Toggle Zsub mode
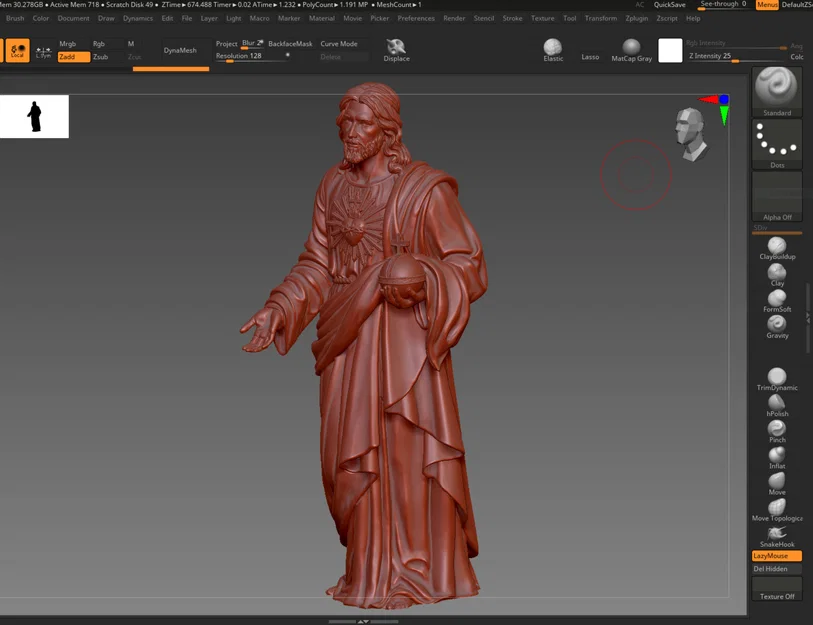Screen dimensions: 813x625 tap(101, 57)
